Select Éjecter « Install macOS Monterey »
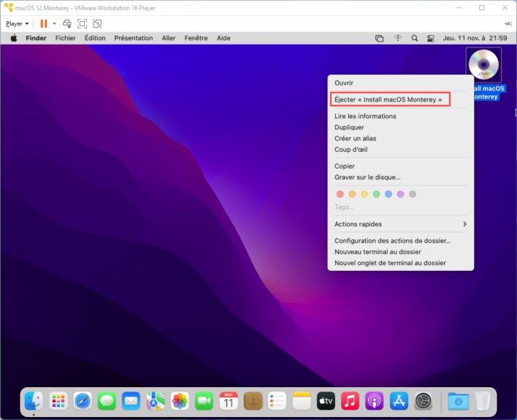Viewport: 517px width, 420px height. 401,99
